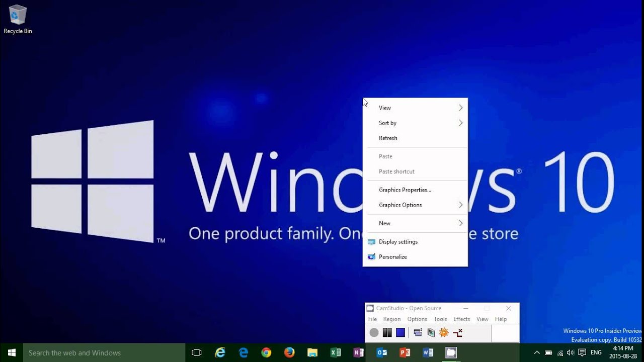Launch PowerPoint from taskbar
The height and width of the screenshot is (362, 644).
(x=405, y=352)
